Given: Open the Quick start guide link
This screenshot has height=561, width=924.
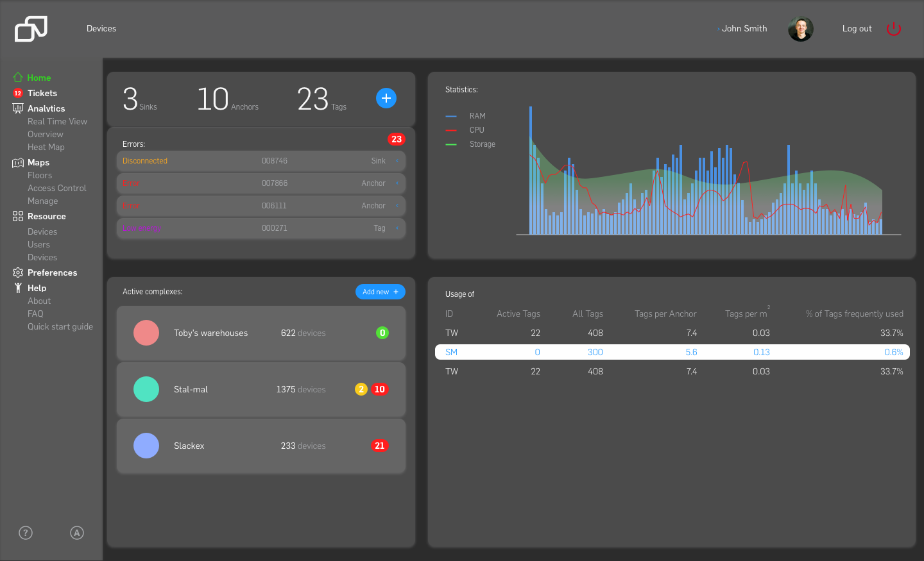Looking at the screenshot, I should (60, 326).
